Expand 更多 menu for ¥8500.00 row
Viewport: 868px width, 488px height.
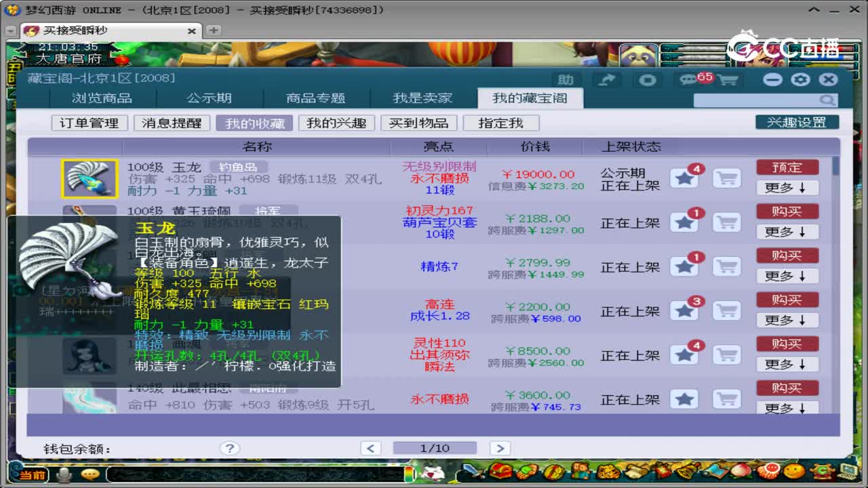tap(787, 364)
